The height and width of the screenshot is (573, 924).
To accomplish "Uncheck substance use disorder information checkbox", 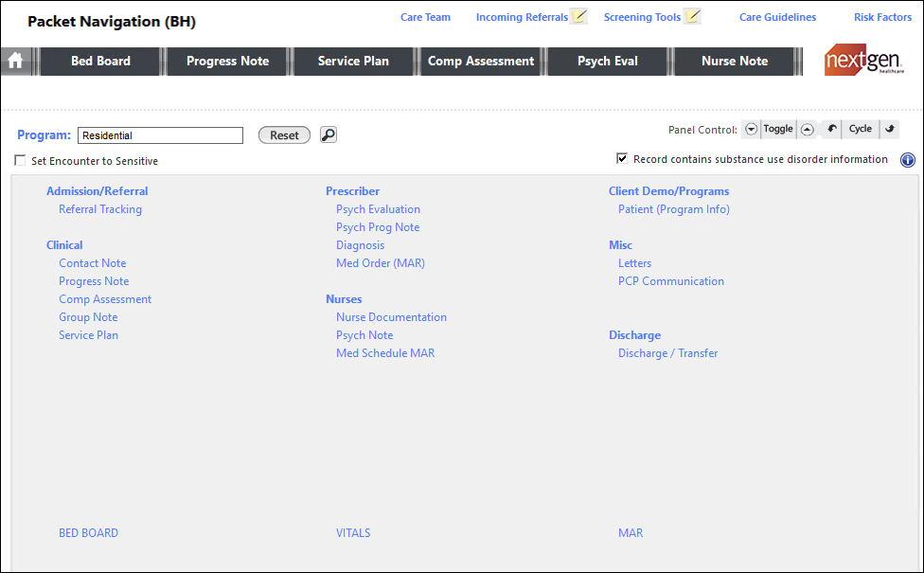I will tap(622, 159).
